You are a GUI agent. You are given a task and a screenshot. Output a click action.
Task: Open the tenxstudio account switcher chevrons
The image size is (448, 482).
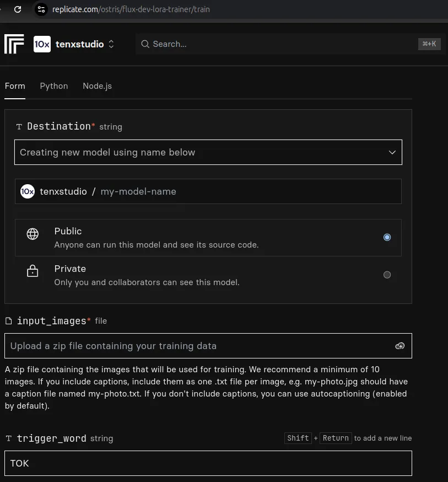click(111, 44)
